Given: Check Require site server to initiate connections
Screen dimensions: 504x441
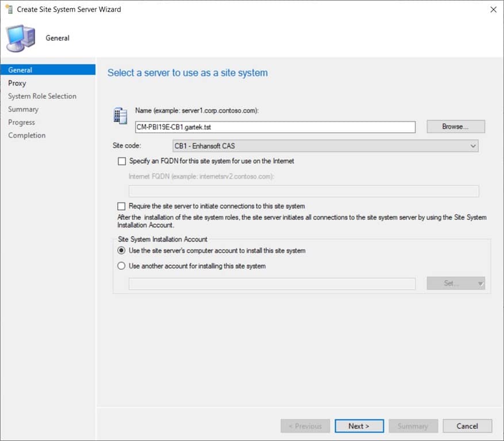Looking at the screenshot, I should (x=121, y=206).
